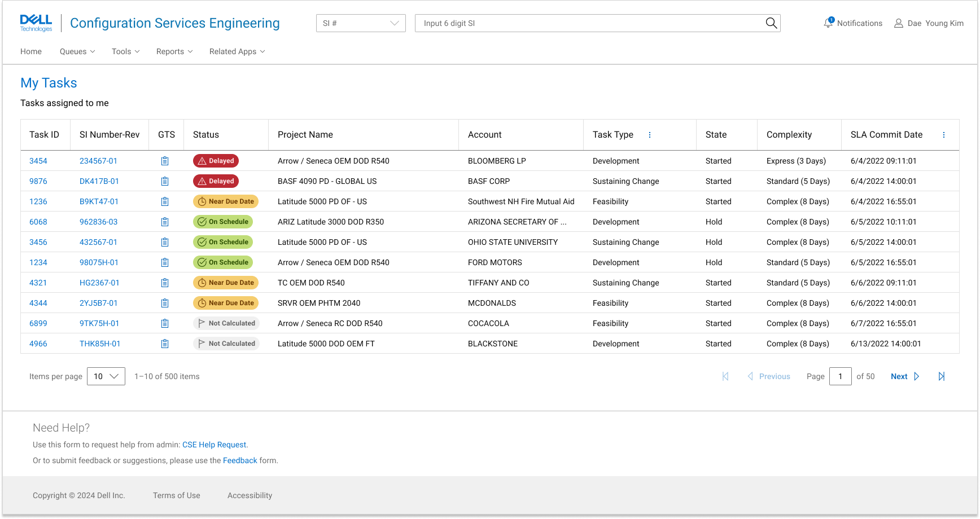Open the Reports menu
980x519 pixels.
[174, 51]
